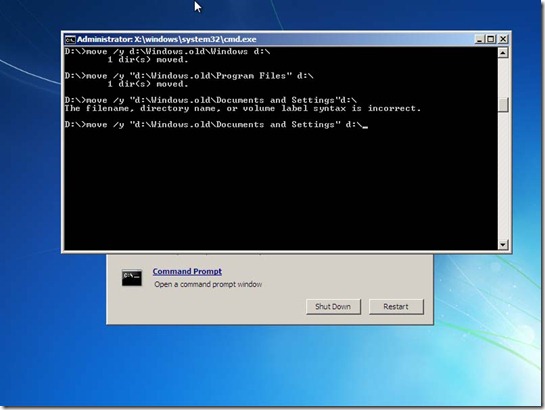The image size is (545, 410).
Task: Click the Restart button
Action: 396,306
